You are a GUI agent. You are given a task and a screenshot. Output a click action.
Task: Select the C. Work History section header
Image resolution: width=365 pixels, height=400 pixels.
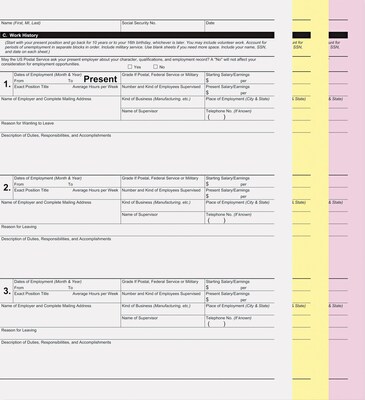click(x=137, y=35)
